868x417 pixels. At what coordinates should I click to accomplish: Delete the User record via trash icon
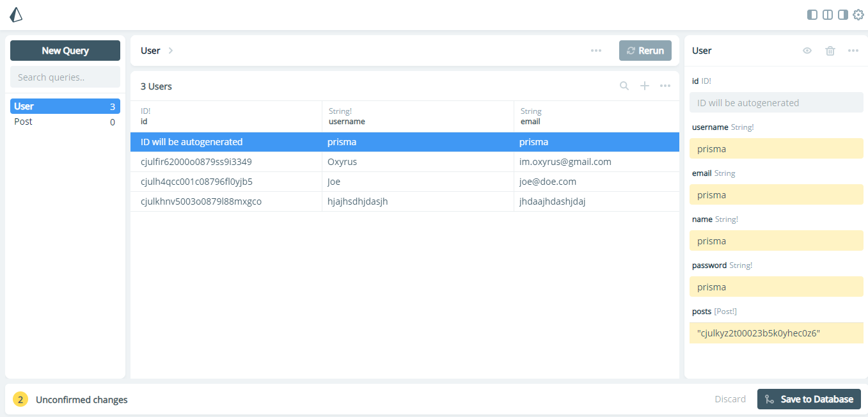tap(830, 50)
